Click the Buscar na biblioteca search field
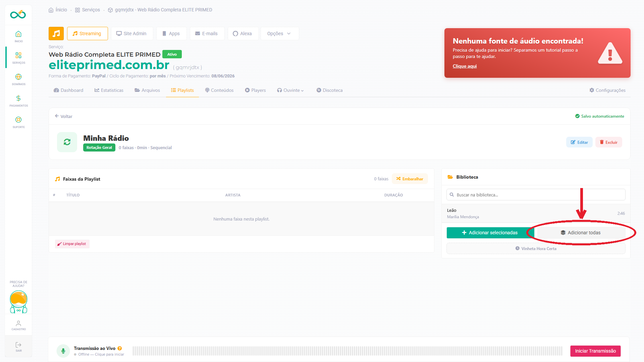The height and width of the screenshot is (362, 644). tap(536, 195)
